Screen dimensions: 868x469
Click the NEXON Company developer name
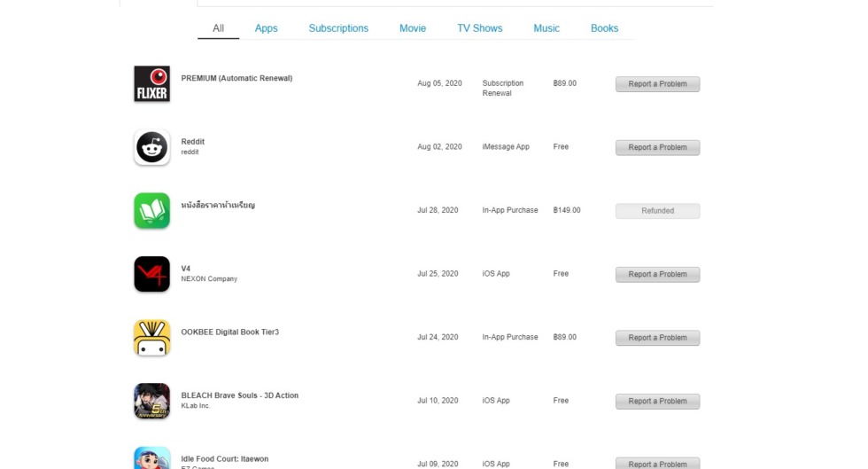[x=209, y=279]
